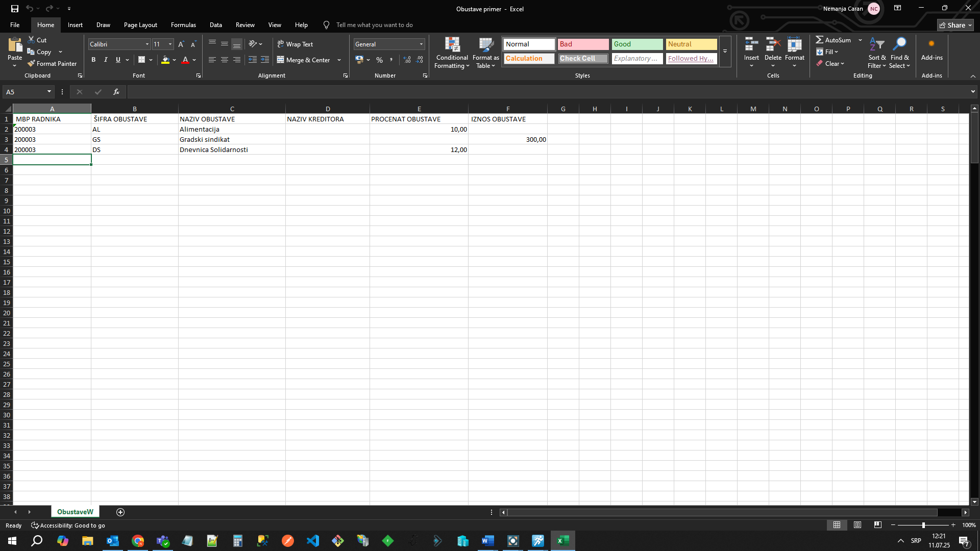Toggle Merge & Center
980x551 pixels.
[304, 60]
